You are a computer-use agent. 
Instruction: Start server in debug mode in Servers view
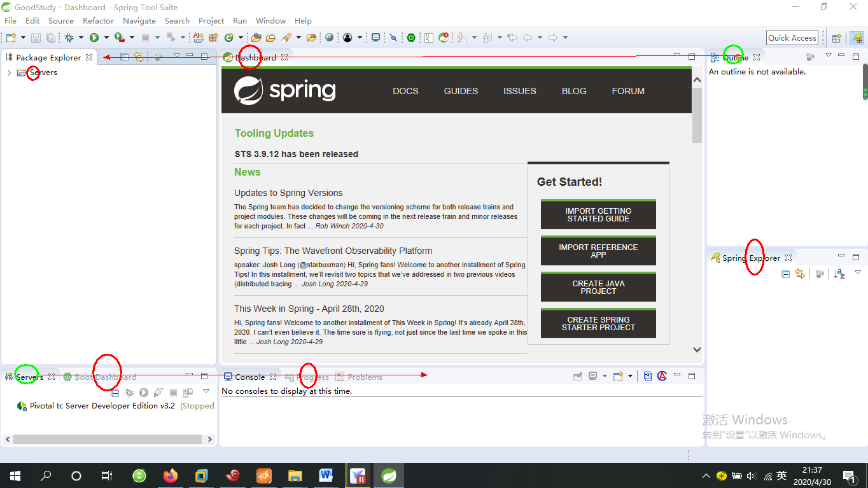coord(129,393)
